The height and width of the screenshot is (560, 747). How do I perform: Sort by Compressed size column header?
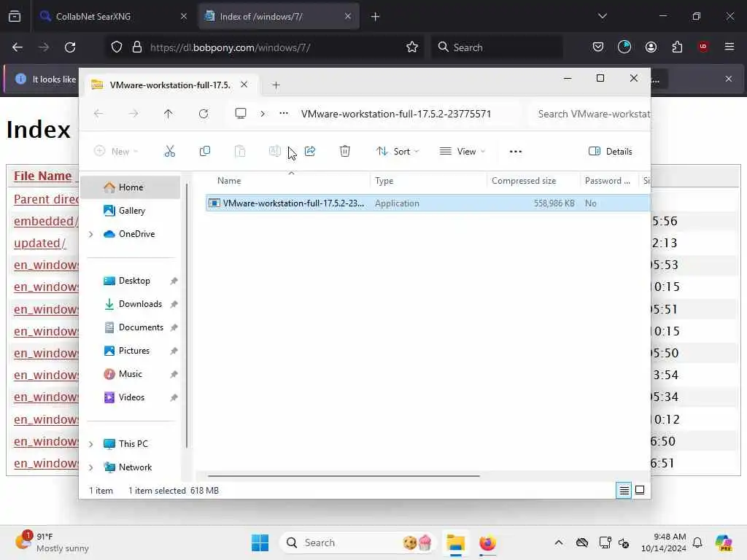coord(524,181)
